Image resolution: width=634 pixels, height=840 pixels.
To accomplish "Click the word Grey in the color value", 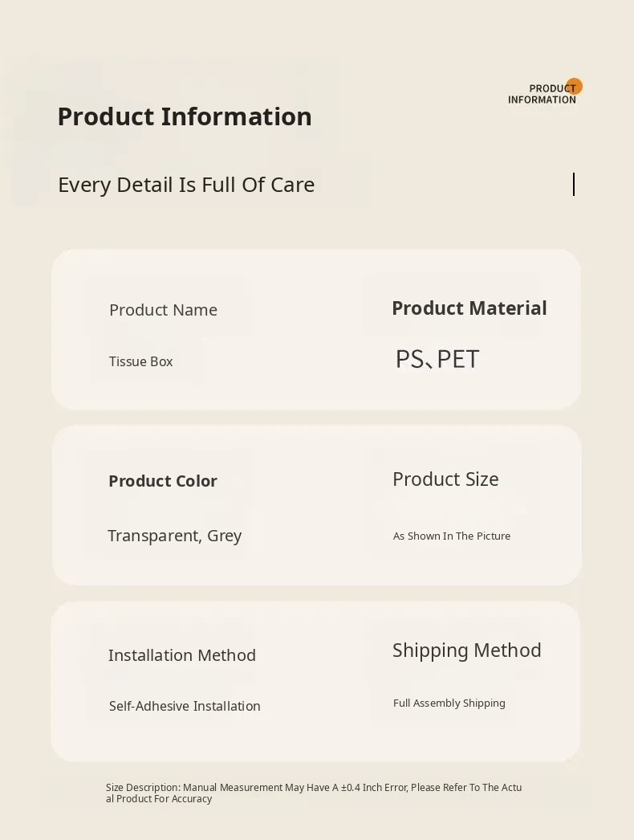I will click(225, 536).
